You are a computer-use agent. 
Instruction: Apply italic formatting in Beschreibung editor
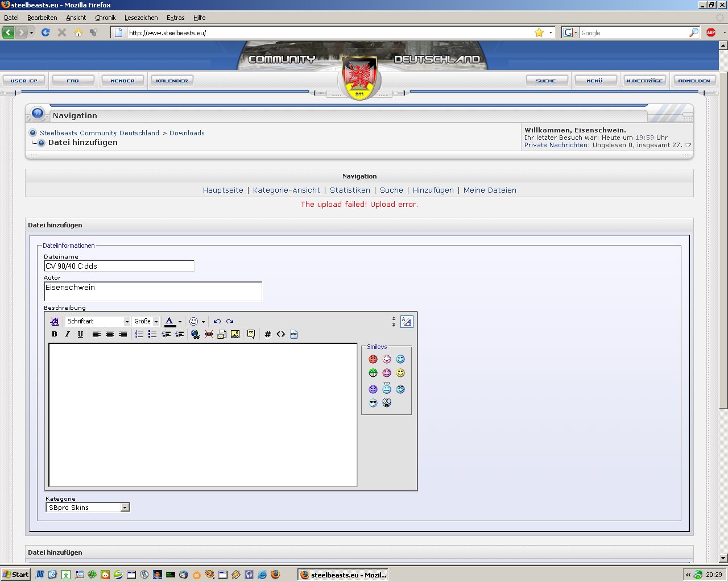[67, 334]
